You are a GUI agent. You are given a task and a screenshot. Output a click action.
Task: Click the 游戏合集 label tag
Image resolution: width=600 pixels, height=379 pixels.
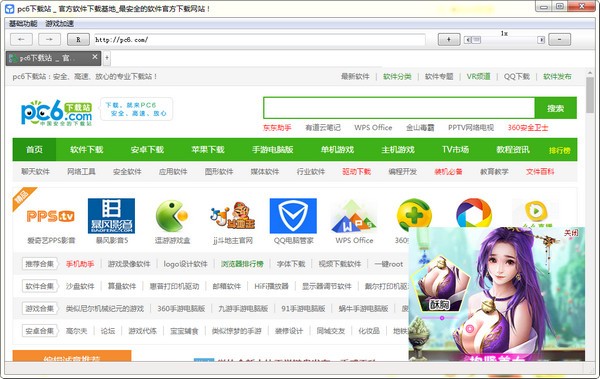39,308
